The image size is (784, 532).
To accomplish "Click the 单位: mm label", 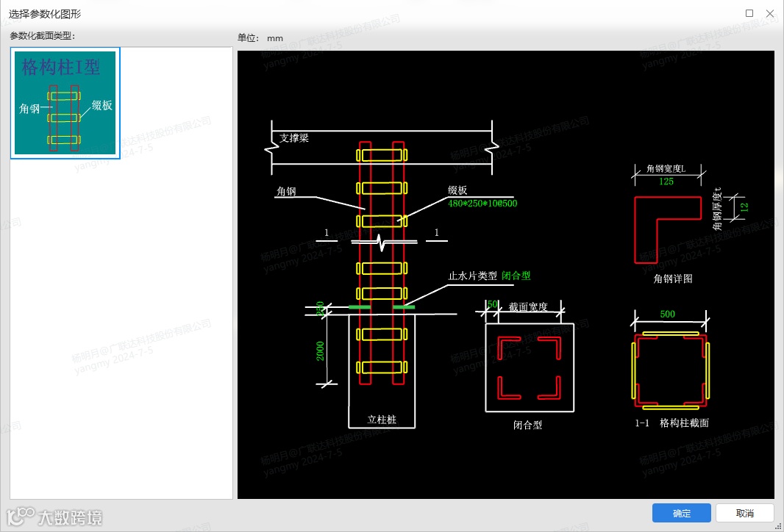I will (x=260, y=38).
